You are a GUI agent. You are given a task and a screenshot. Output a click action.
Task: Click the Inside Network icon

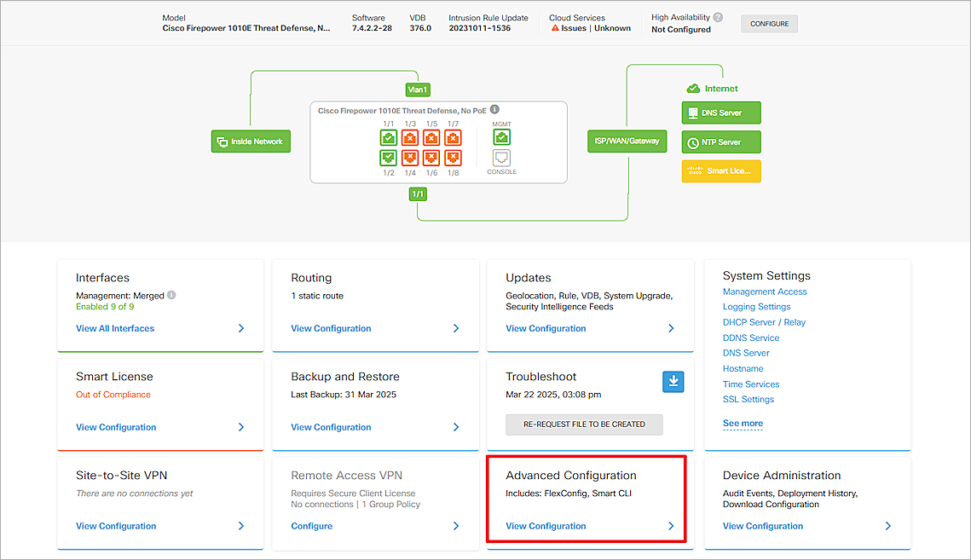[x=250, y=141]
